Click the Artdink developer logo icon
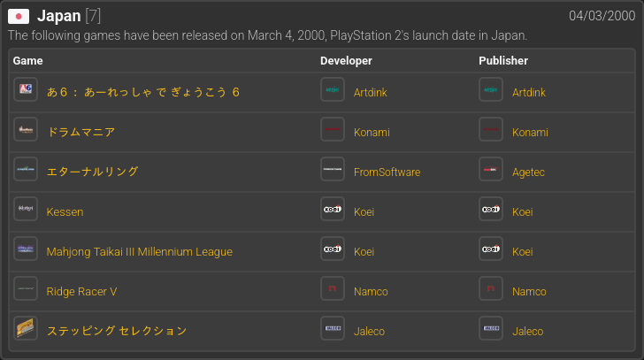This screenshot has width=644, height=360. [333, 89]
